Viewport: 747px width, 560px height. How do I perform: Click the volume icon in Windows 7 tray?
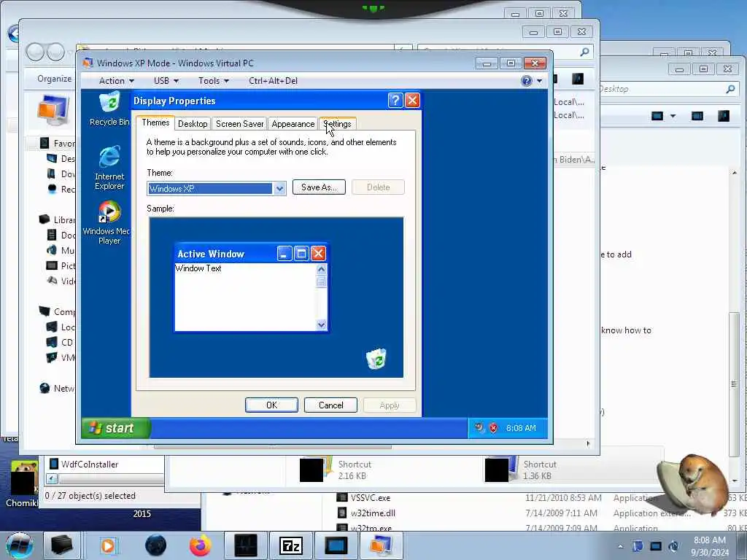(673, 546)
